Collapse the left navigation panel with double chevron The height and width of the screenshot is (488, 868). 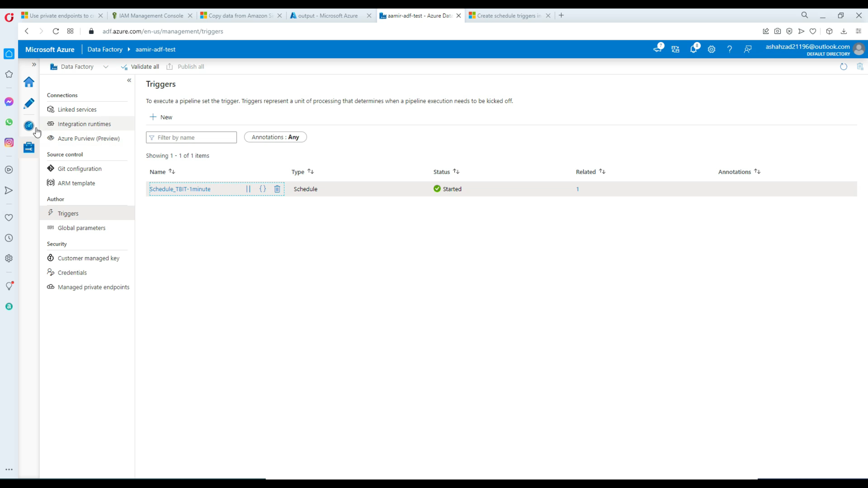pyautogui.click(x=129, y=80)
